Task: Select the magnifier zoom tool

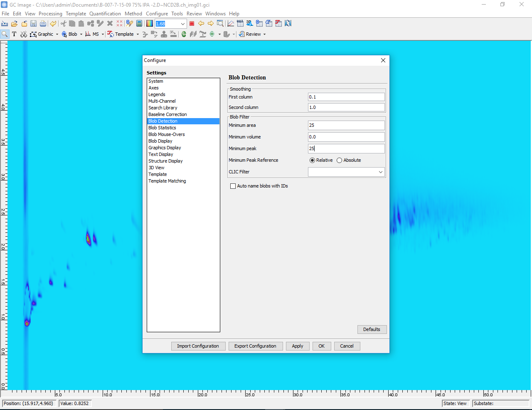Action: tap(5, 34)
